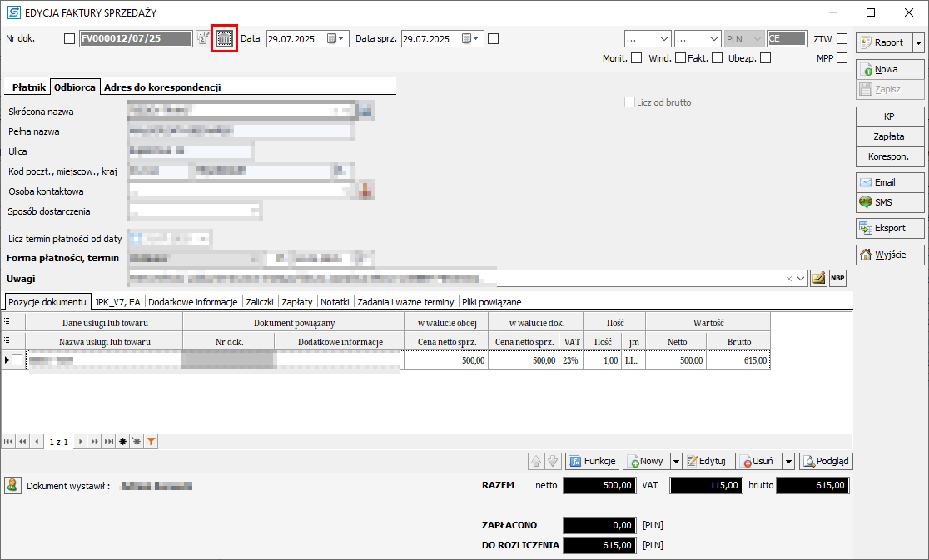Expand the Raport button dropdown arrow
The image size is (929, 560).
coord(918,42)
